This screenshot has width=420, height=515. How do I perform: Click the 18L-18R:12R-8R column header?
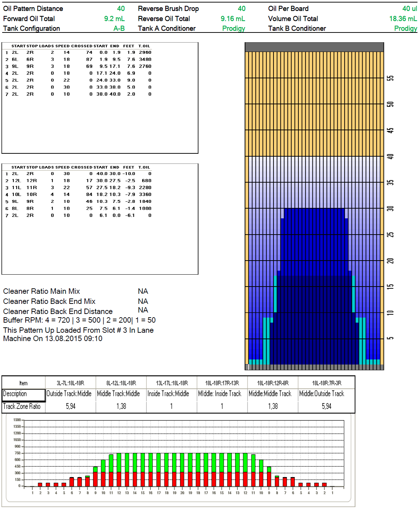coord(272,383)
